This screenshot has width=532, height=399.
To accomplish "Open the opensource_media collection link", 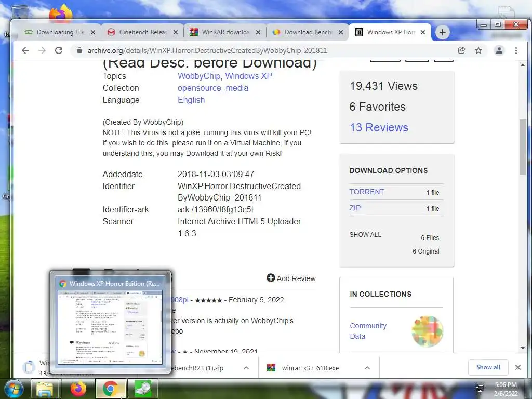I will click(212, 88).
